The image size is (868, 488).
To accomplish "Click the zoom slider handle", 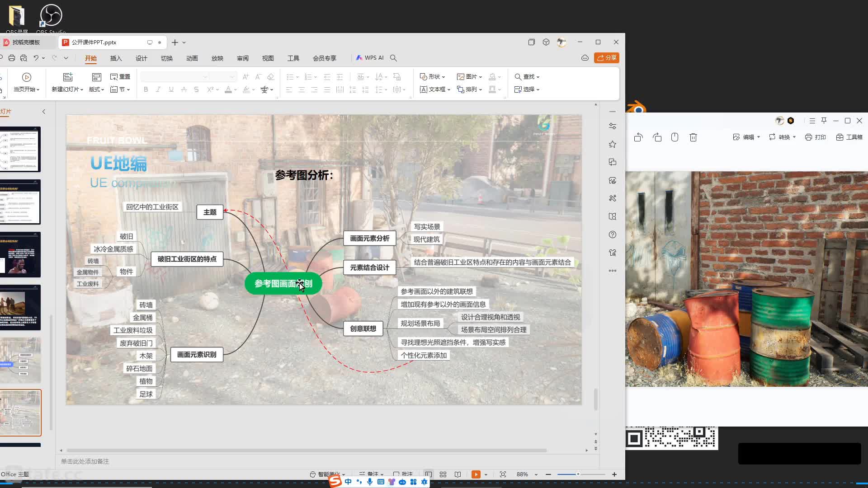I will [578, 474].
